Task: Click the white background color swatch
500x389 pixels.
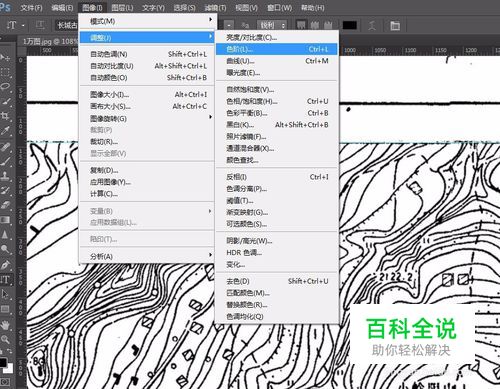Action: click(10, 368)
